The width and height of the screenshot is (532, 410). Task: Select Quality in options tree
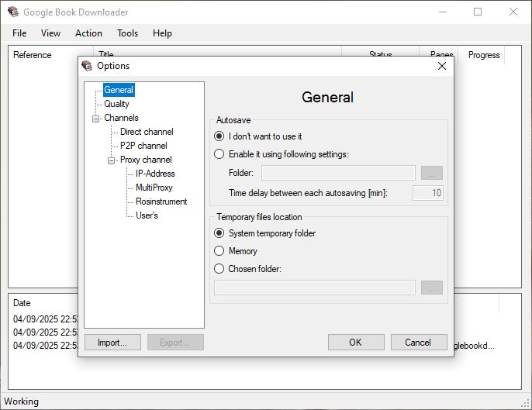[x=116, y=104]
